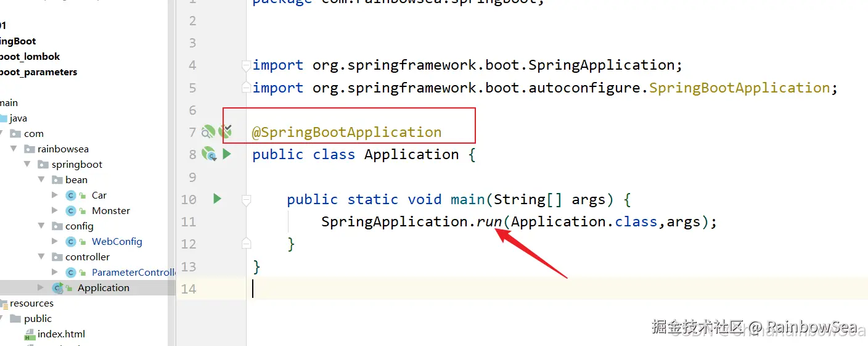This screenshot has height=346, width=868.
Task: Click line number 9 in the gutter
Action: tap(192, 177)
